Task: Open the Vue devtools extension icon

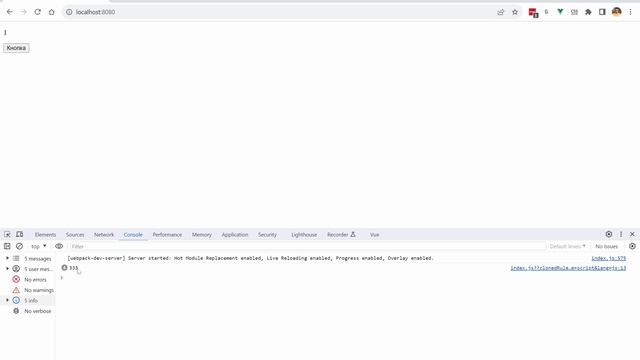Action: [x=560, y=12]
